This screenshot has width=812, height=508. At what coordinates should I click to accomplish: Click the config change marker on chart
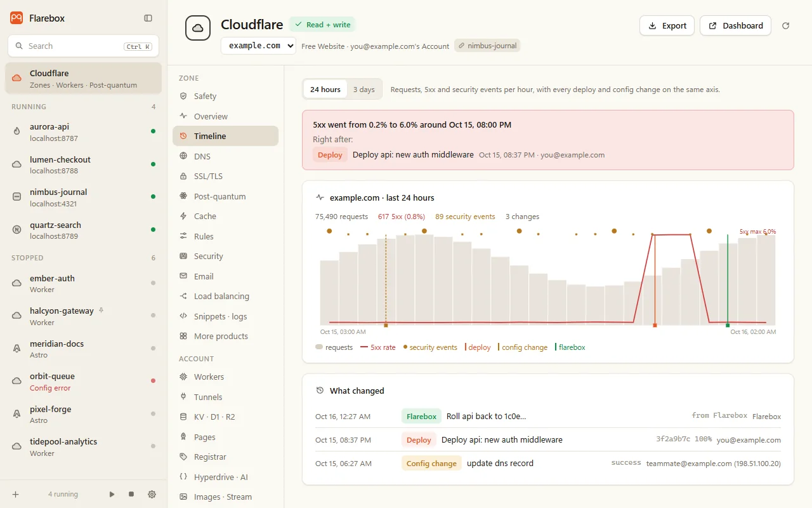pos(386,325)
